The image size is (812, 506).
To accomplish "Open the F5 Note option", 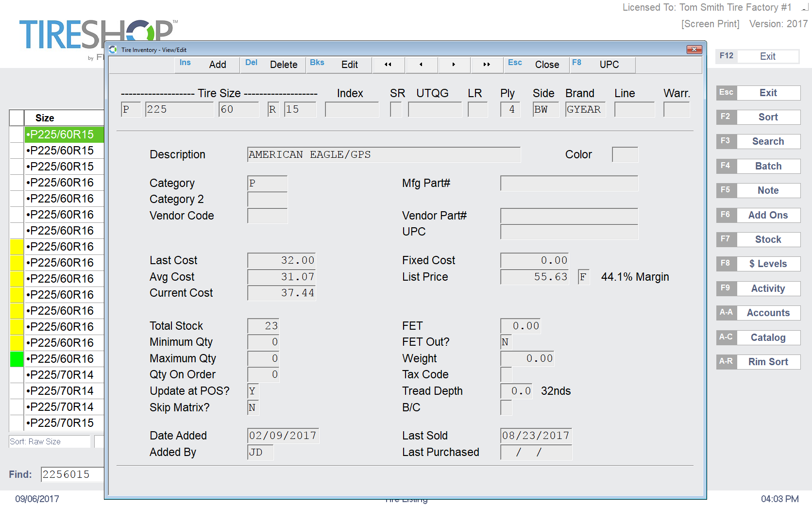I will 758,190.
